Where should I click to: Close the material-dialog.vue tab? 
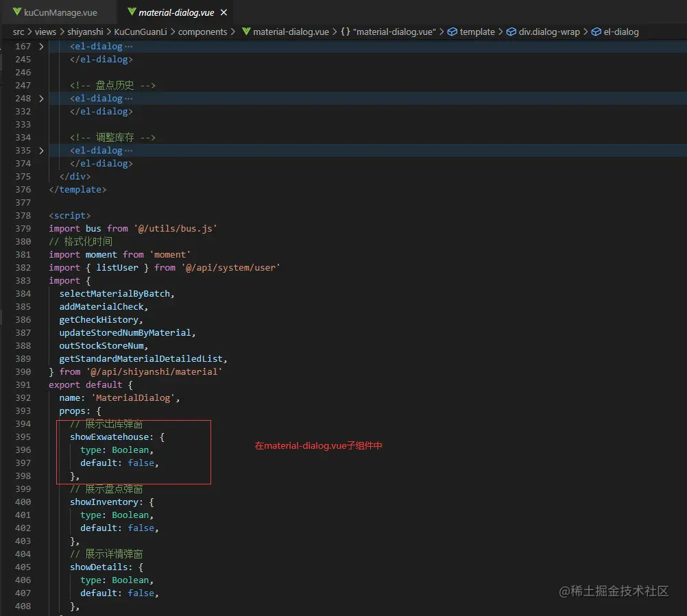pos(224,12)
